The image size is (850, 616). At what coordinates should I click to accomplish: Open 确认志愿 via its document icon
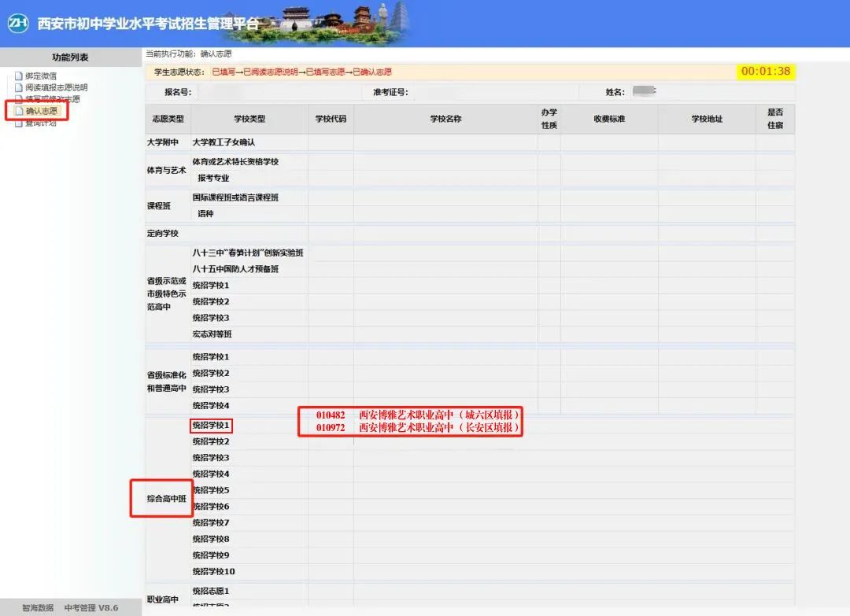[20, 109]
